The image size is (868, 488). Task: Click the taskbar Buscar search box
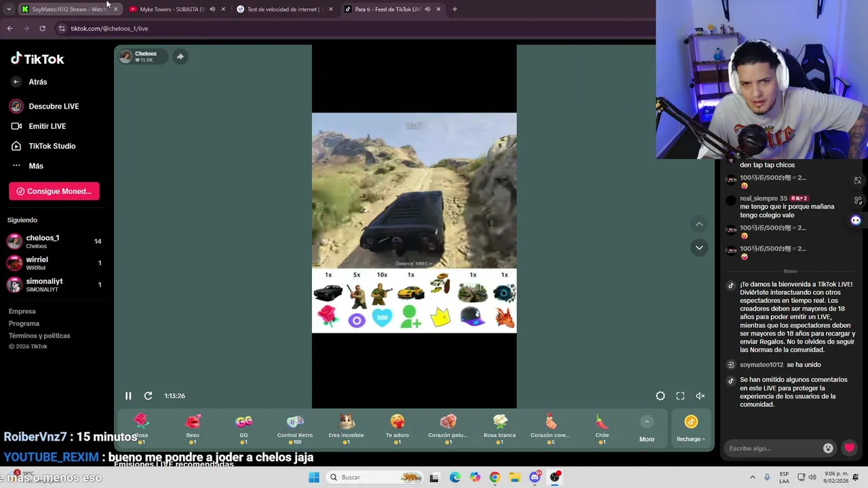click(x=375, y=477)
